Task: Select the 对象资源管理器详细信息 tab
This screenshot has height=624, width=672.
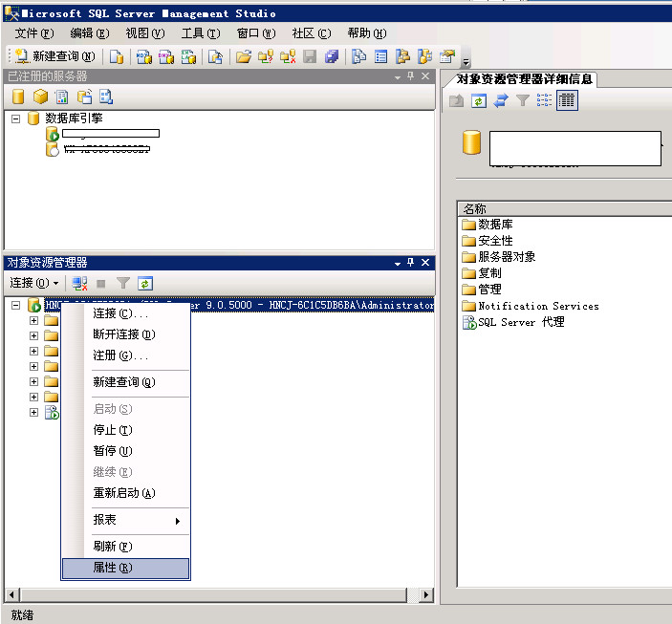Action: (x=524, y=79)
